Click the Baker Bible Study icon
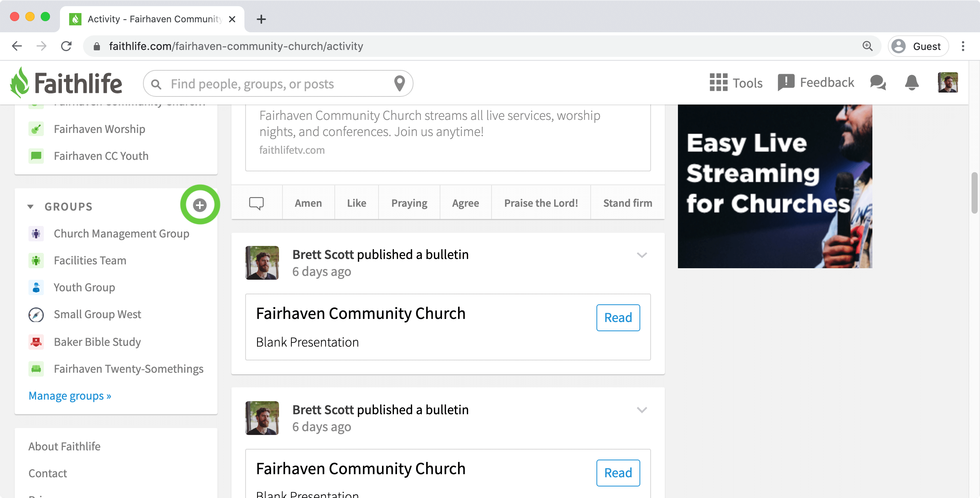The width and height of the screenshot is (980, 498). 36,342
